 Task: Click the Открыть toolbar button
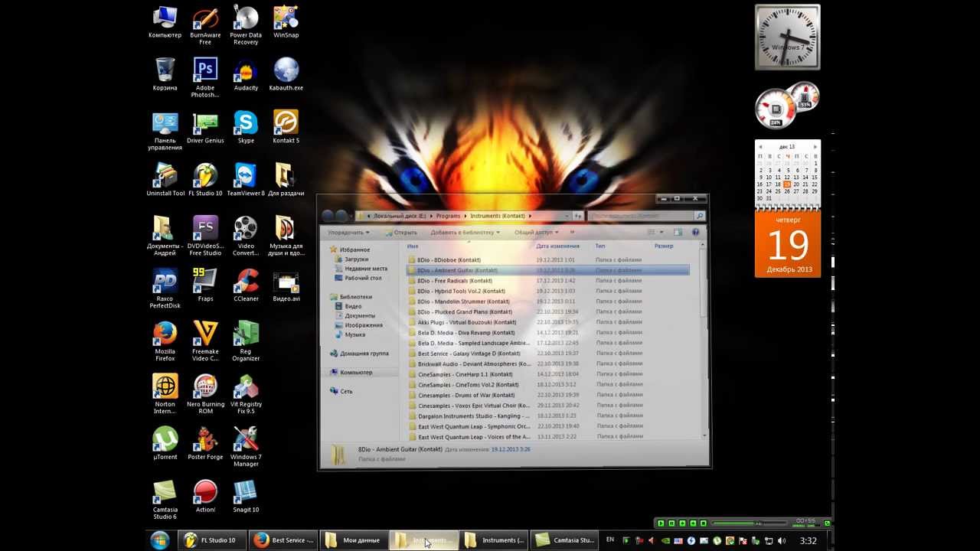(x=401, y=233)
